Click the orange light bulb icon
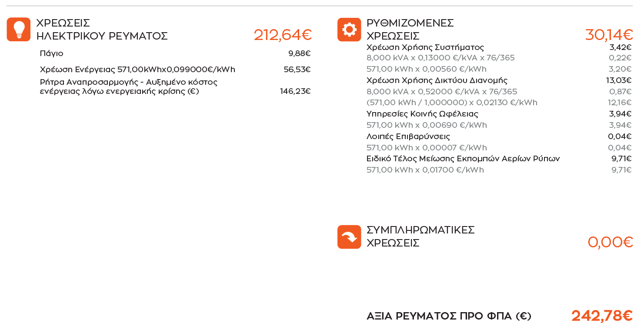 point(19,30)
